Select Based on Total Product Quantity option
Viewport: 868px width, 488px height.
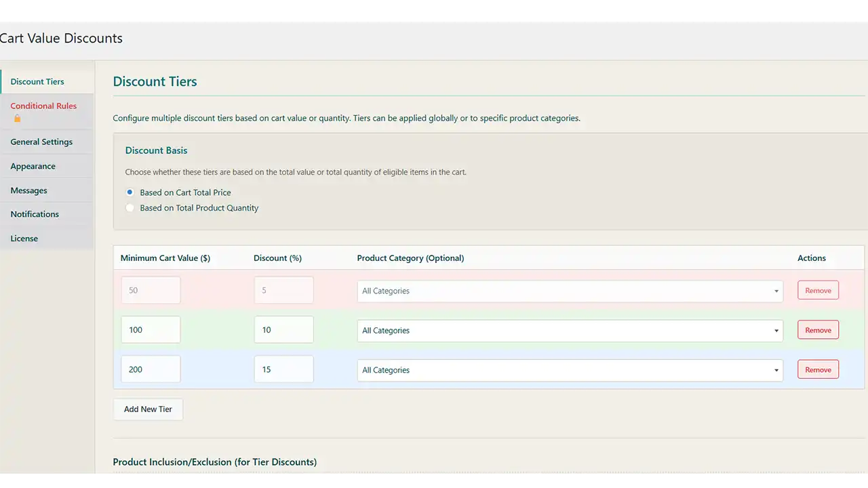click(x=130, y=208)
